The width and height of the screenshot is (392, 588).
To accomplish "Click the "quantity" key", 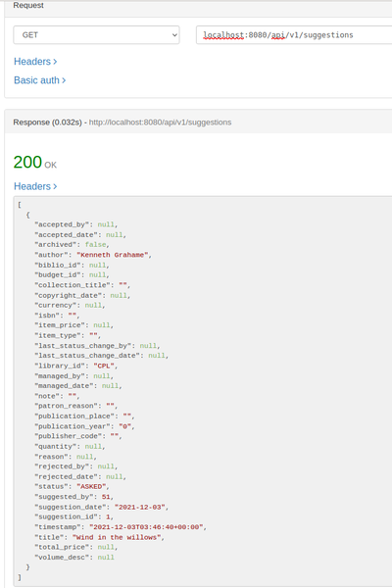I will (58, 446).
